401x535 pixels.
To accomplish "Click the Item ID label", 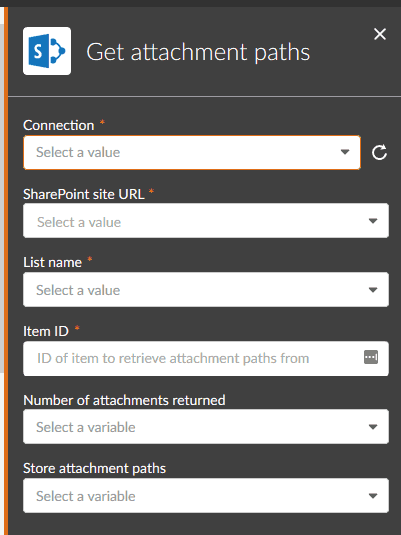I will pyautogui.click(x=46, y=331).
